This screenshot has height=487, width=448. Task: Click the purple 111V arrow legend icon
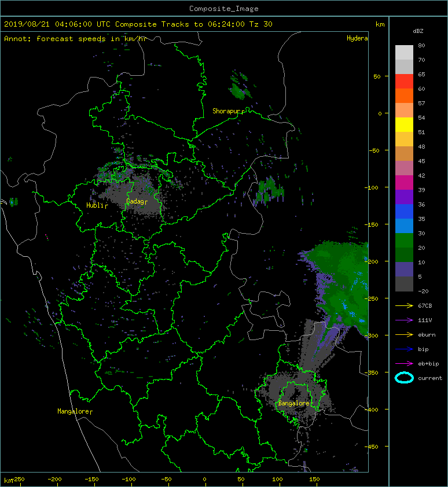point(404,320)
